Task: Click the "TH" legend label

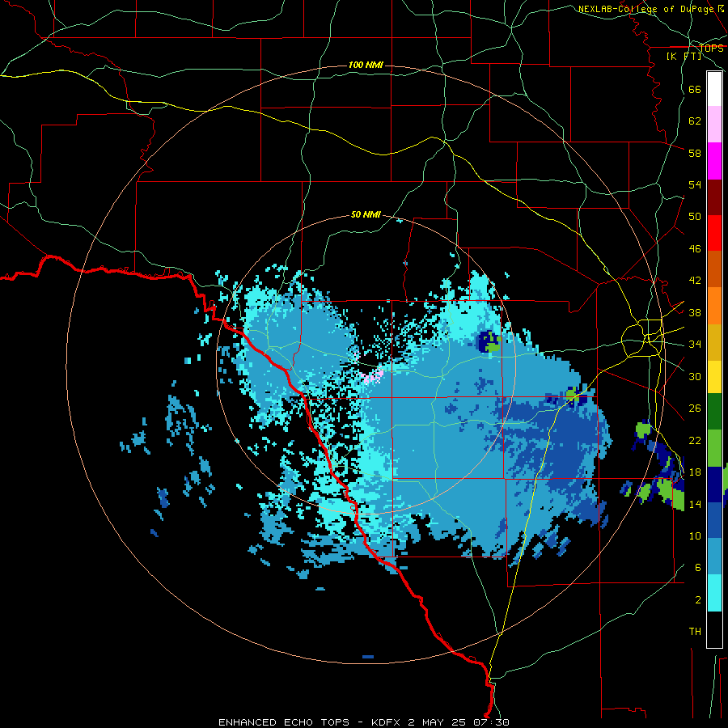Action: click(695, 632)
